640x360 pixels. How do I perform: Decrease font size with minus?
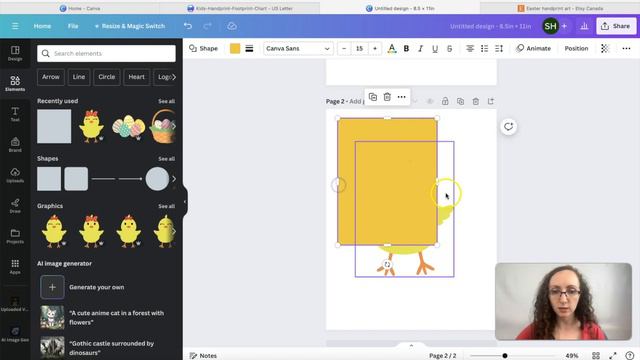pos(344,49)
